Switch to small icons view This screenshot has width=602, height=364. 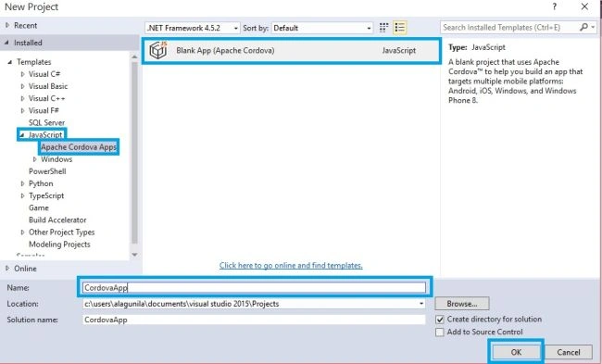(x=383, y=28)
